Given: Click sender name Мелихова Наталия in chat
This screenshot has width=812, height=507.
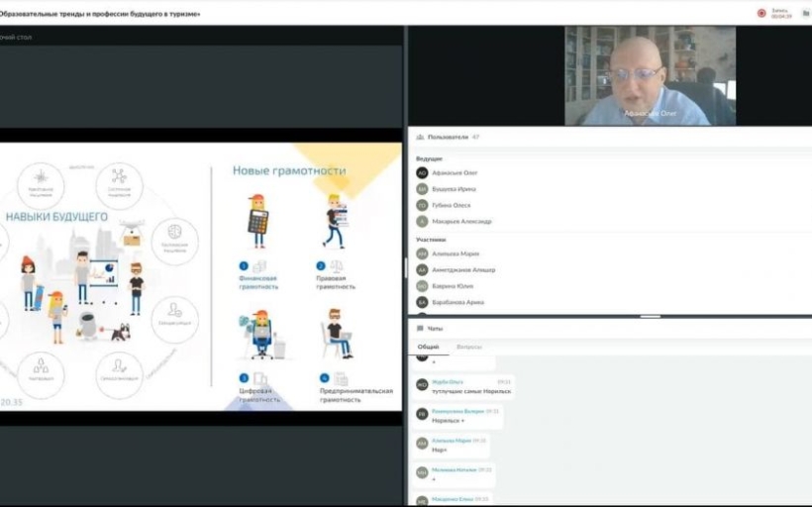Looking at the screenshot, I should (x=455, y=469).
